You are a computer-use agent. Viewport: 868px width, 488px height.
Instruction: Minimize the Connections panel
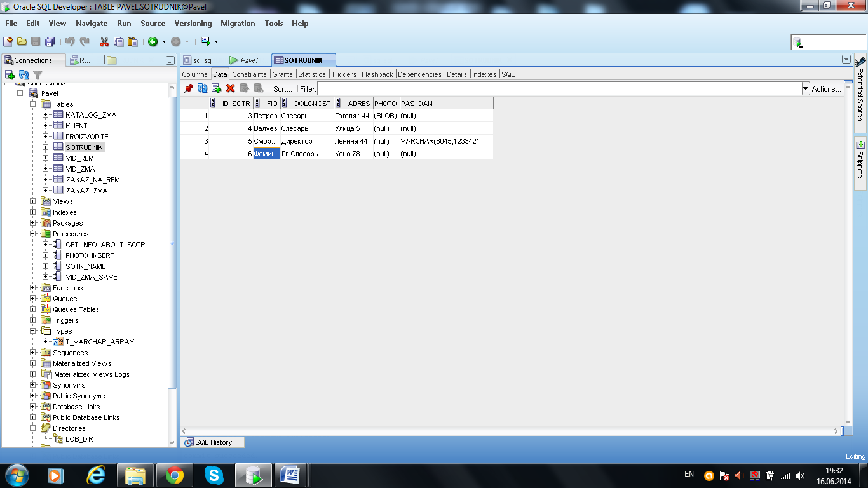170,60
